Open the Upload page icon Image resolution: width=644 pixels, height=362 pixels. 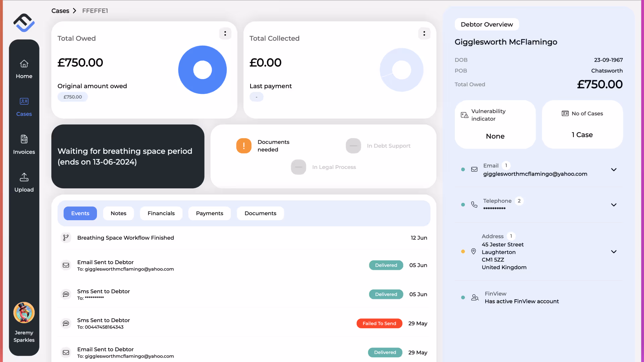pyautogui.click(x=24, y=177)
